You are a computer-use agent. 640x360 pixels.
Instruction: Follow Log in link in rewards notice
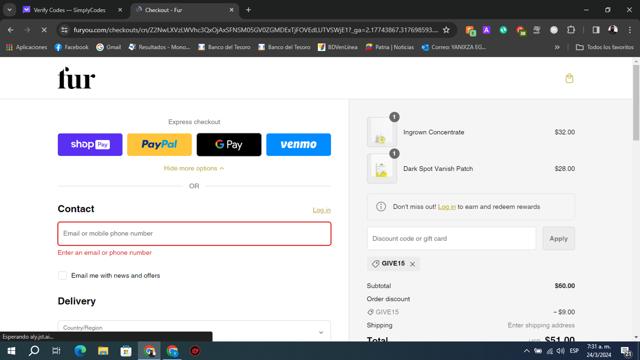point(447,207)
